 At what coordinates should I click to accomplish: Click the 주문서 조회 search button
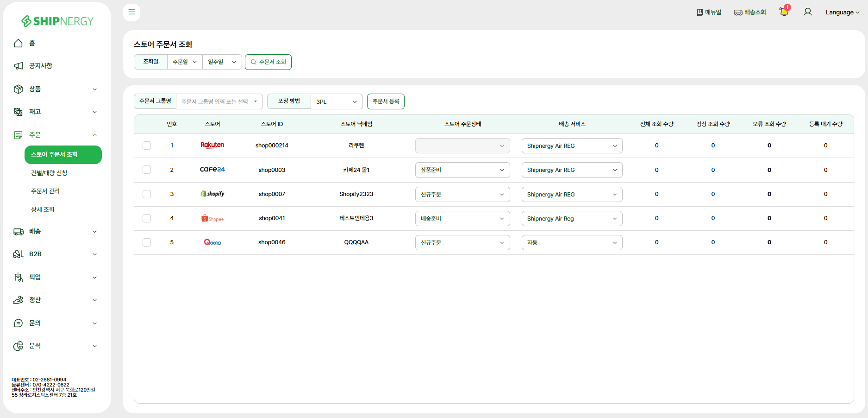[268, 62]
